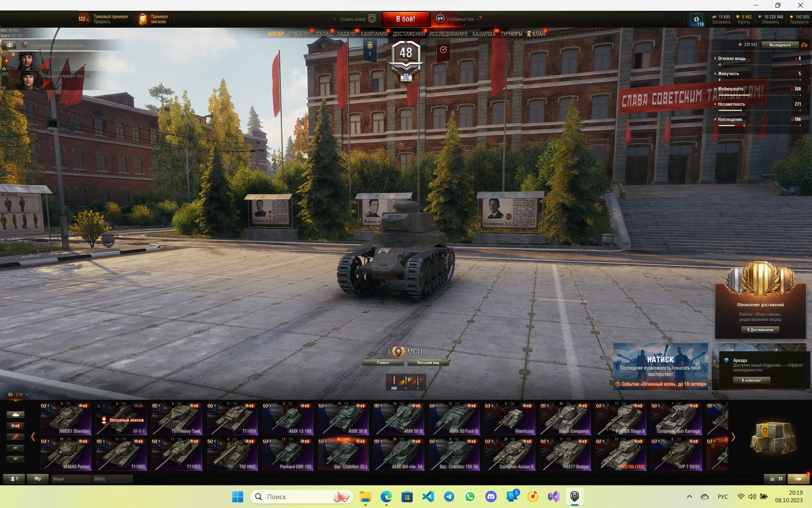Start battle with the В бой! button
The image size is (812, 508).
[406, 19]
